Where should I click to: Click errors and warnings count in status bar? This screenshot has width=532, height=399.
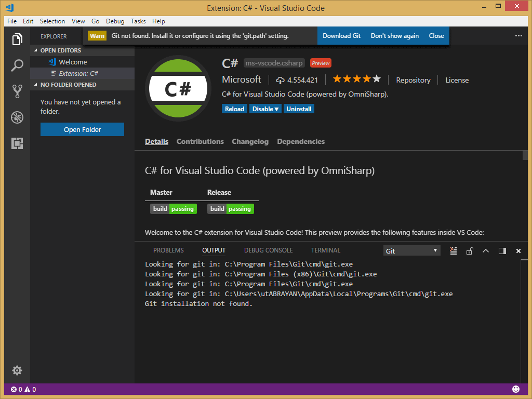23,390
